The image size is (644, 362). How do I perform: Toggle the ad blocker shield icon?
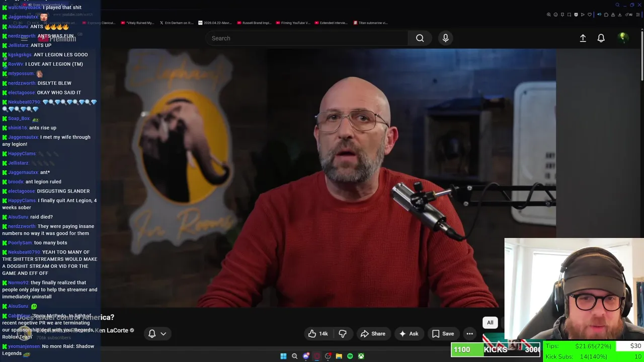[576, 15]
